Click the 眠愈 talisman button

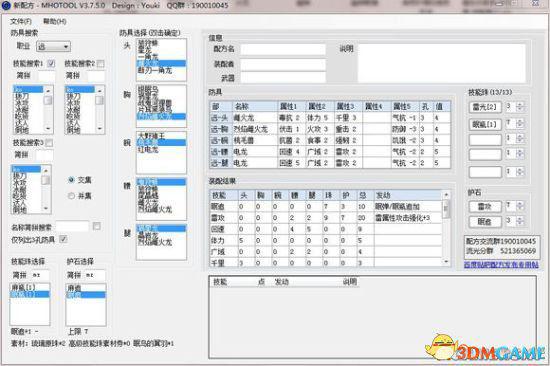pos(485,222)
